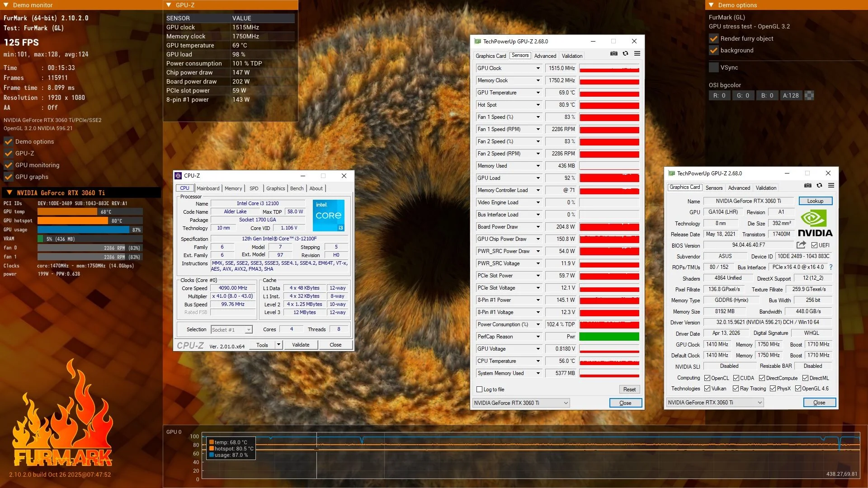Click the Validate button in CPU-Z
This screenshot has height=488, width=868.
pos(301,345)
